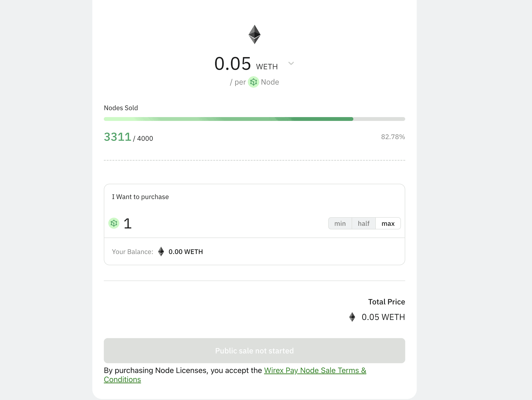Click the Ethereum icon next to Your Balance
Image resolution: width=532 pixels, height=400 pixels.
coord(161,252)
